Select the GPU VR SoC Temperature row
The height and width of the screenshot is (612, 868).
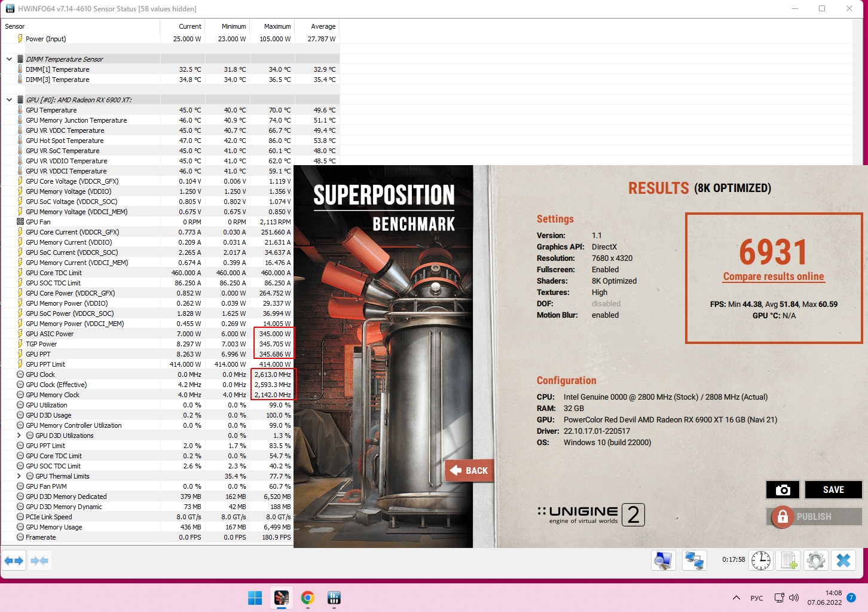point(170,151)
